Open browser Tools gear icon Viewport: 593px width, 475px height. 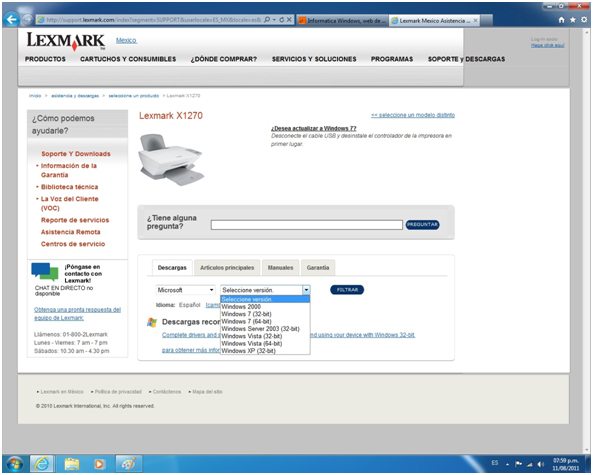pyautogui.click(x=584, y=20)
